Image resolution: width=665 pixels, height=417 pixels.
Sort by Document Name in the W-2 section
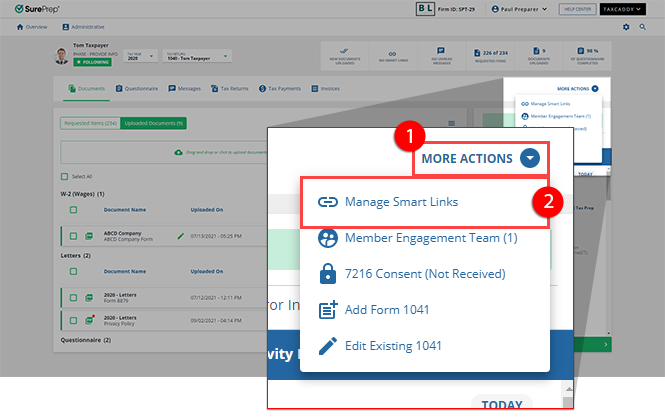[x=125, y=210]
